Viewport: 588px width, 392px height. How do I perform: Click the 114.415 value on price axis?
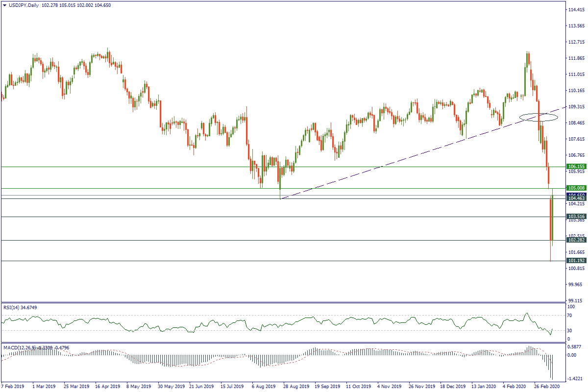(x=576, y=10)
